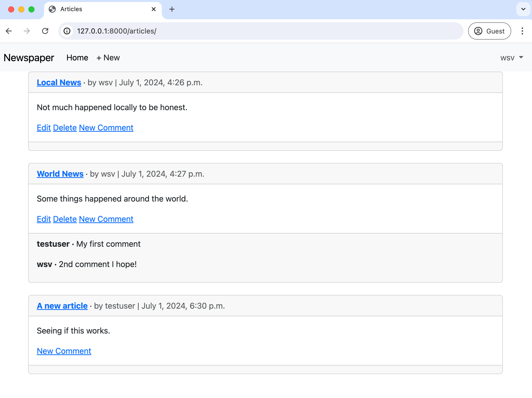This screenshot has width=532, height=398.
Task: Click Delete on the World News article
Action: pyautogui.click(x=65, y=219)
